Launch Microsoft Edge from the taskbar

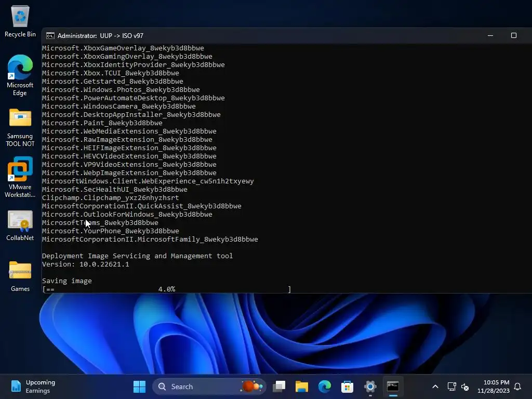(324, 387)
